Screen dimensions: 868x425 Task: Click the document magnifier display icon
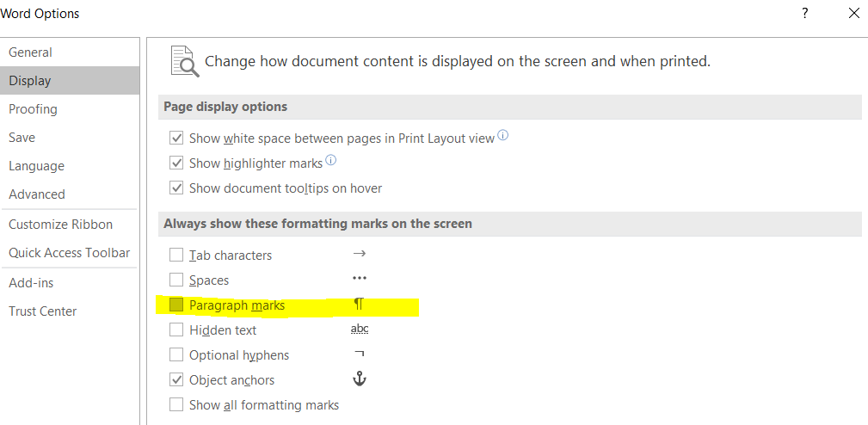coord(184,61)
